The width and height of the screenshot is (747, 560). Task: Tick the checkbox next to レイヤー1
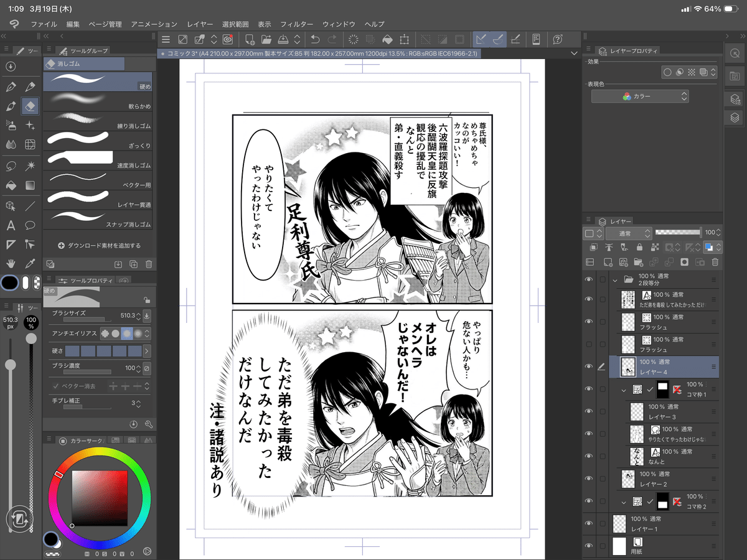click(603, 523)
